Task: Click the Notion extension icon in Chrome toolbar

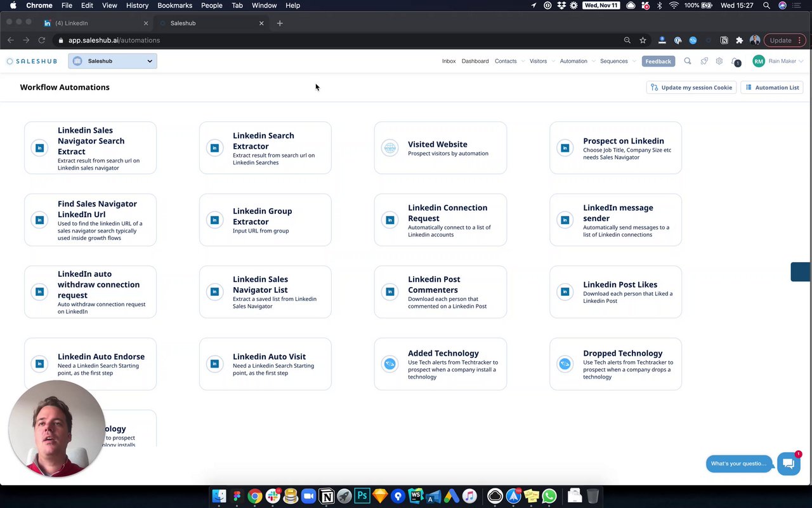Action: click(x=724, y=40)
